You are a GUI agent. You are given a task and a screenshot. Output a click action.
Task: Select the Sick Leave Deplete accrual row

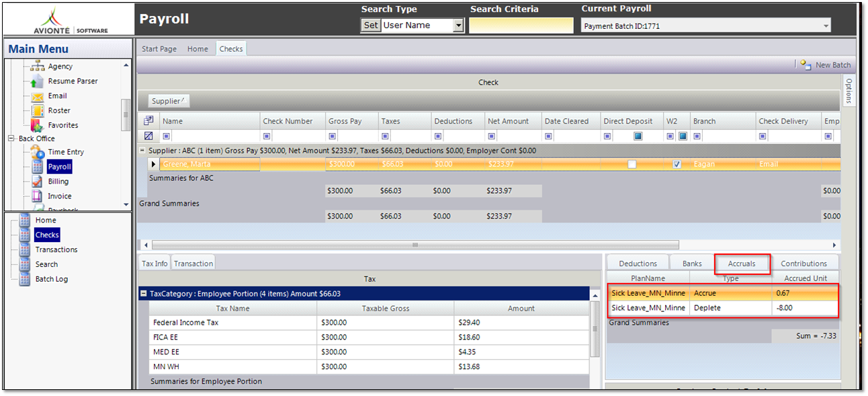pos(724,308)
